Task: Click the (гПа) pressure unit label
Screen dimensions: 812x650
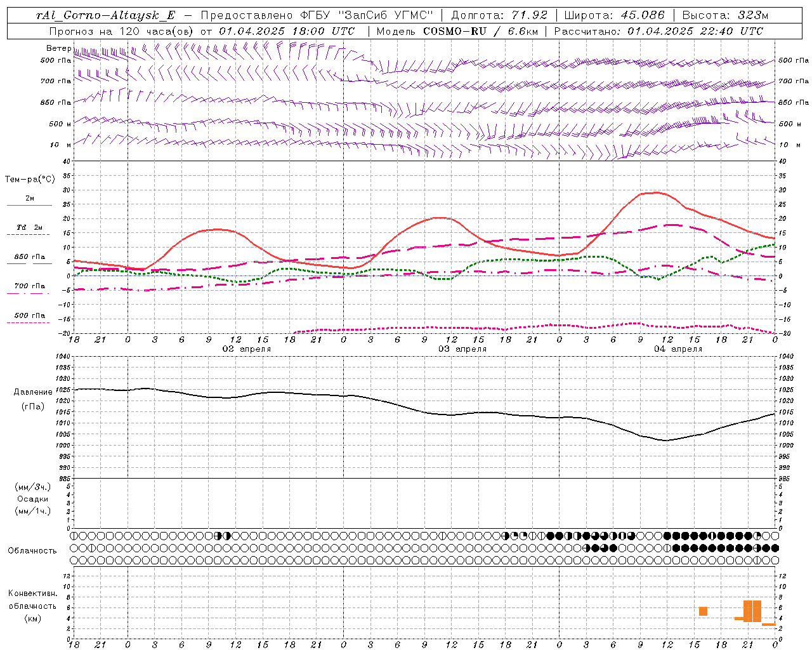Action: [32, 406]
